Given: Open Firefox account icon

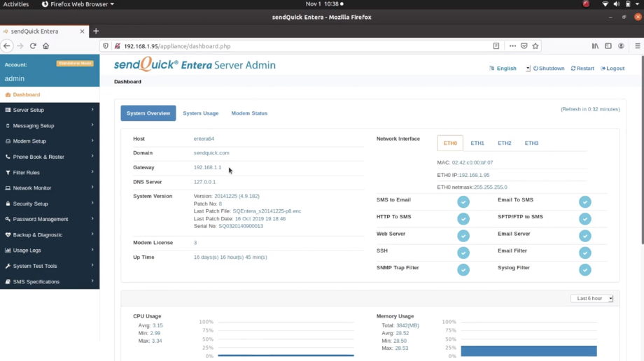Looking at the screenshot, I should (621, 46).
